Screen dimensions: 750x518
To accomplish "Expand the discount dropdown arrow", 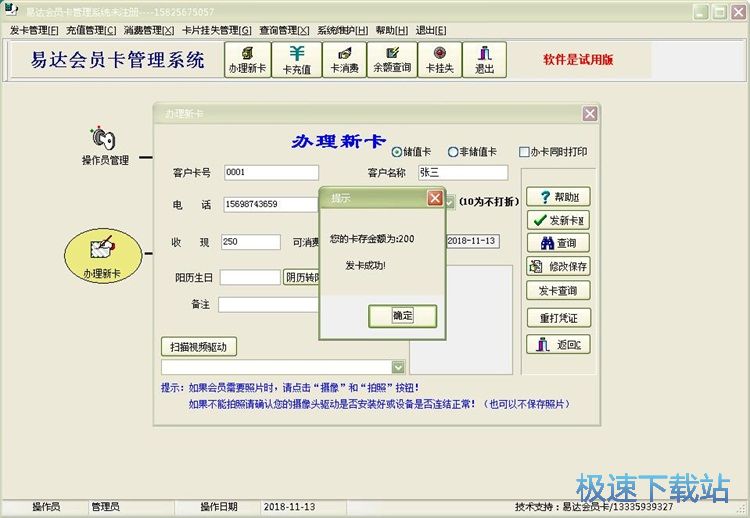I will click(x=450, y=202).
